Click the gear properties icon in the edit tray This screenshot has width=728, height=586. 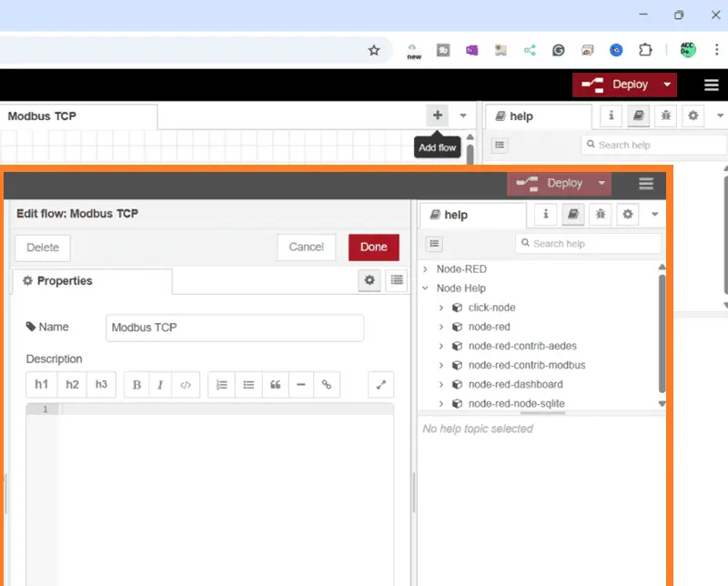[369, 280]
